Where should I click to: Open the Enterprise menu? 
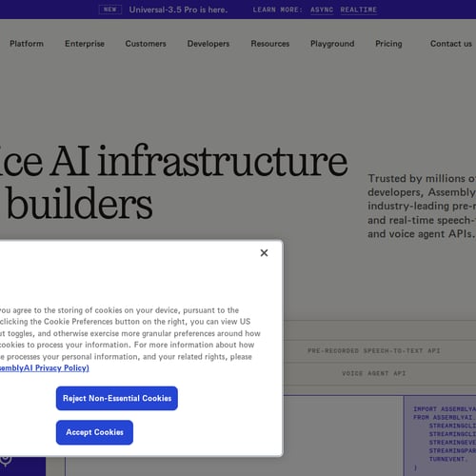(x=85, y=44)
